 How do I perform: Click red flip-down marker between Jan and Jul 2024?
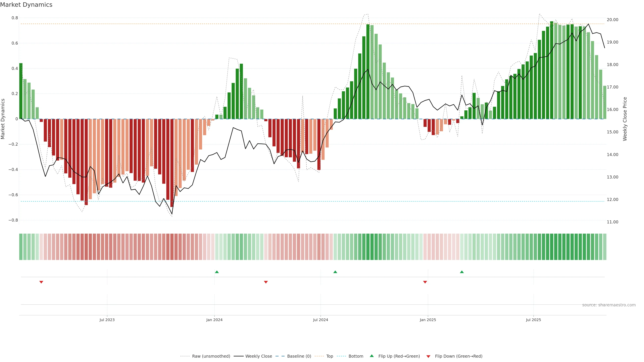[x=266, y=282]
